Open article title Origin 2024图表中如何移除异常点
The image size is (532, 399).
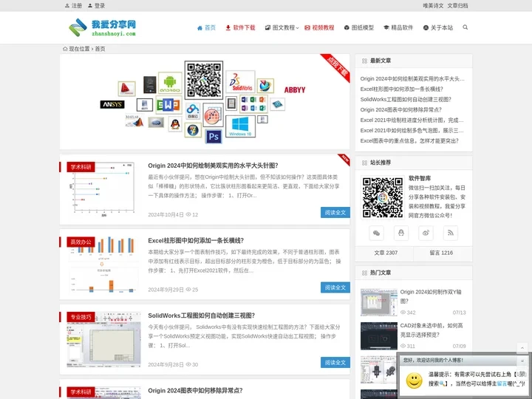pyautogui.click(x=195, y=391)
